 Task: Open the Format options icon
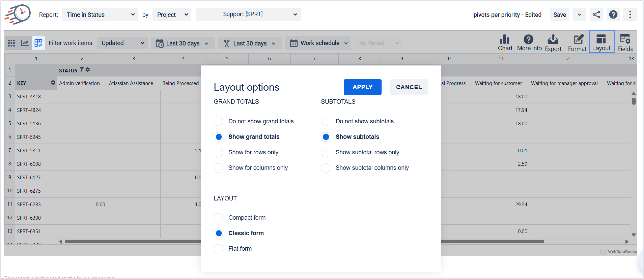point(577,42)
